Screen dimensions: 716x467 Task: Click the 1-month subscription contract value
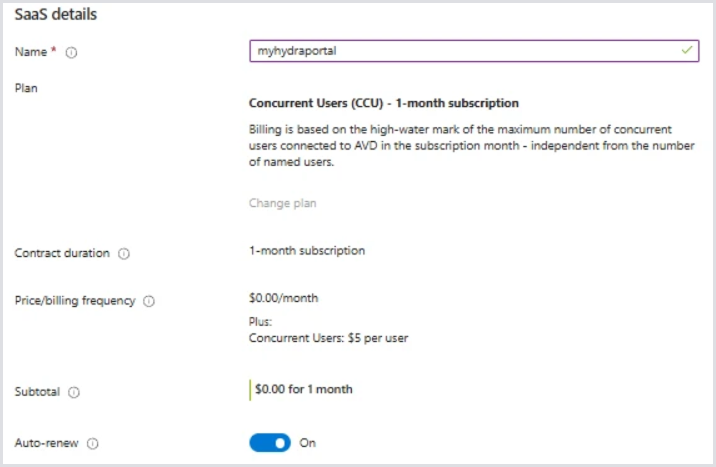point(306,250)
